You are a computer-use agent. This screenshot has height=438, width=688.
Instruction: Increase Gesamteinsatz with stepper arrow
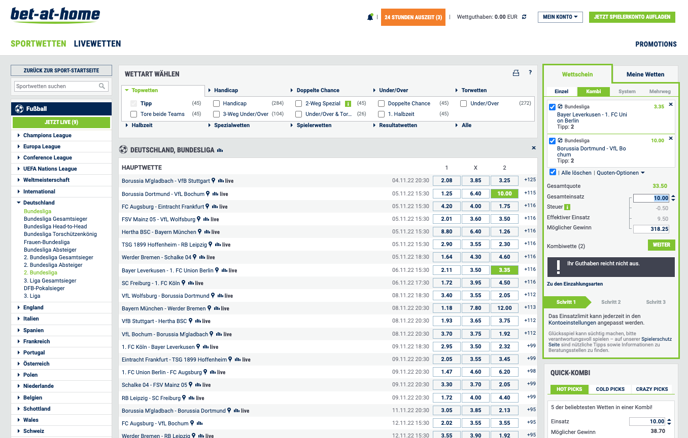(673, 196)
